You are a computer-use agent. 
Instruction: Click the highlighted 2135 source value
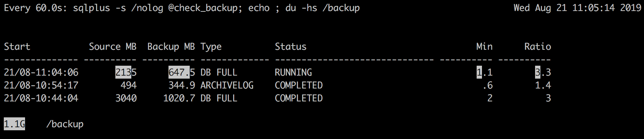click(x=126, y=72)
